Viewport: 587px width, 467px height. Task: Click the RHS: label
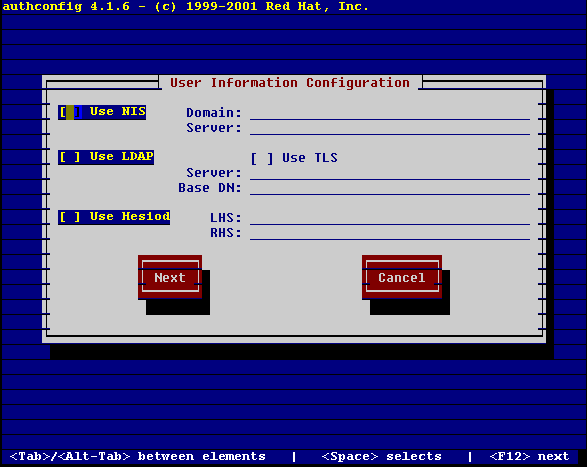coord(226,233)
